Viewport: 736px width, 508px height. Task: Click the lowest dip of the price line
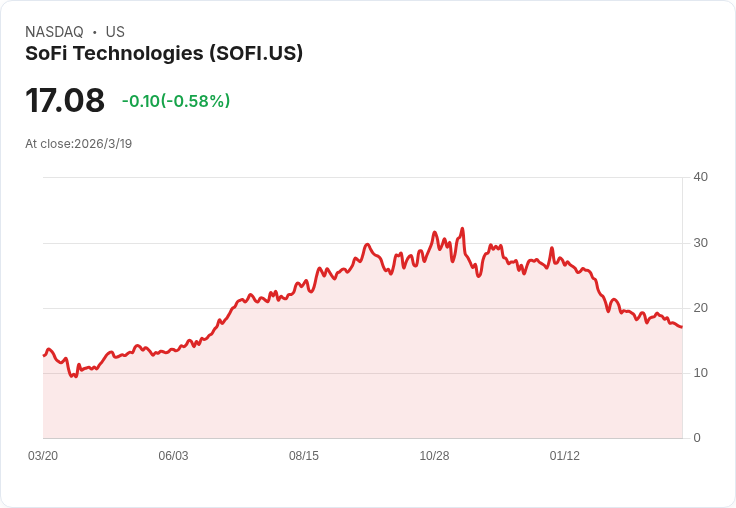click(72, 376)
